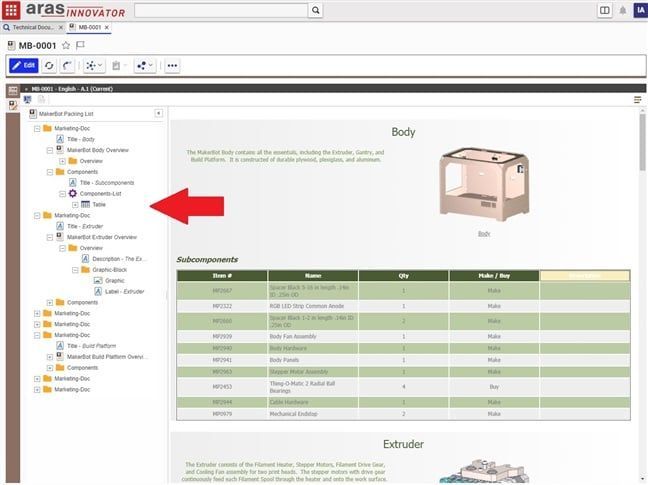Screen dimensions: 648x485
Task: Open the three-dot more options button
Action: (172, 65)
